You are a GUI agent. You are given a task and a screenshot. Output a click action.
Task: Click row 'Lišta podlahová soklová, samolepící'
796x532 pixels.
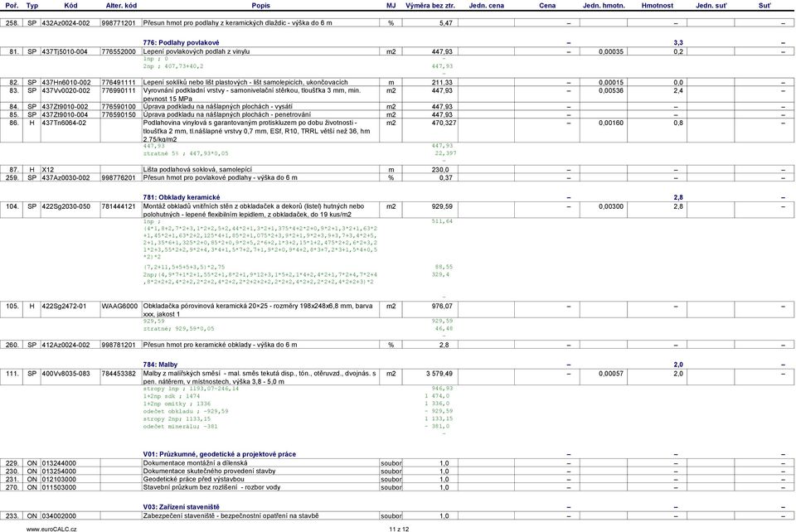tap(397, 170)
